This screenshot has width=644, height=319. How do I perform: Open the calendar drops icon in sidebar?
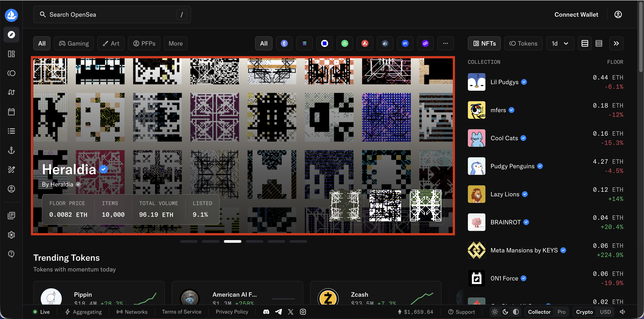tap(11, 112)
